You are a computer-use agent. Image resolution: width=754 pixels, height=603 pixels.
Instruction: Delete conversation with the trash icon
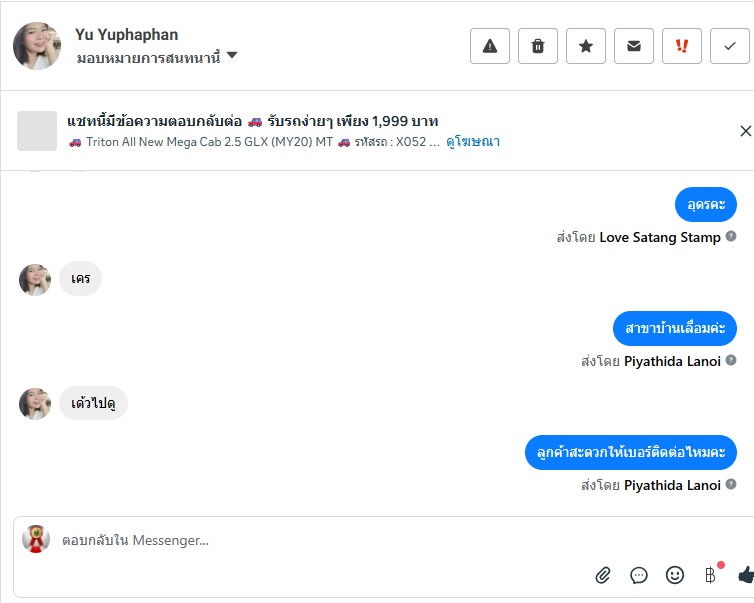click(538, 46)
